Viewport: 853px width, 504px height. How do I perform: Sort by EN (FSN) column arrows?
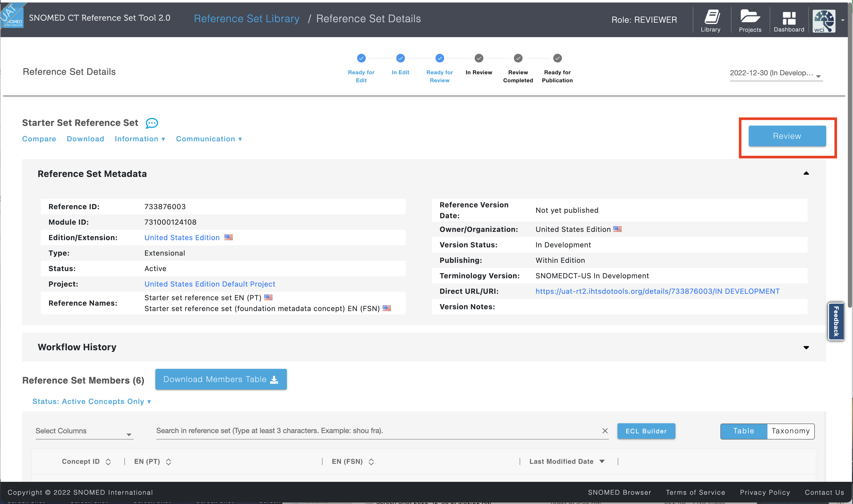point(371,461)
